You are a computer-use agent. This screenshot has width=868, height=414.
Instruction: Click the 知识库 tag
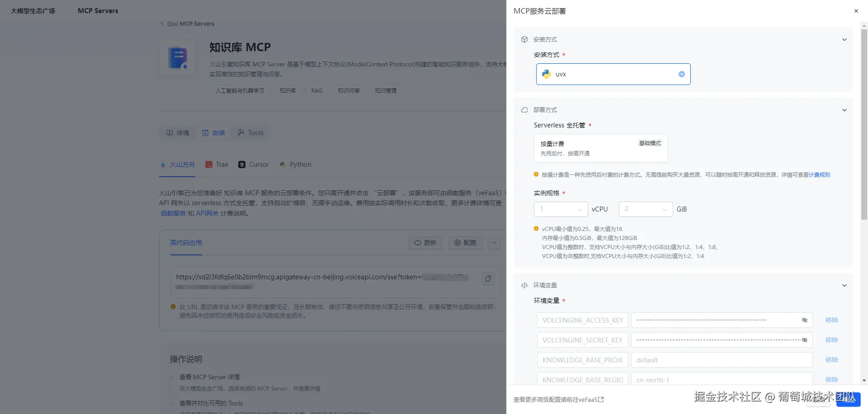tap(288, 91)
